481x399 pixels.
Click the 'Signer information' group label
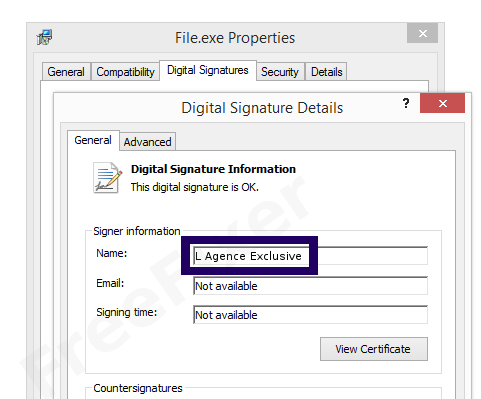(x=137, y=231)
